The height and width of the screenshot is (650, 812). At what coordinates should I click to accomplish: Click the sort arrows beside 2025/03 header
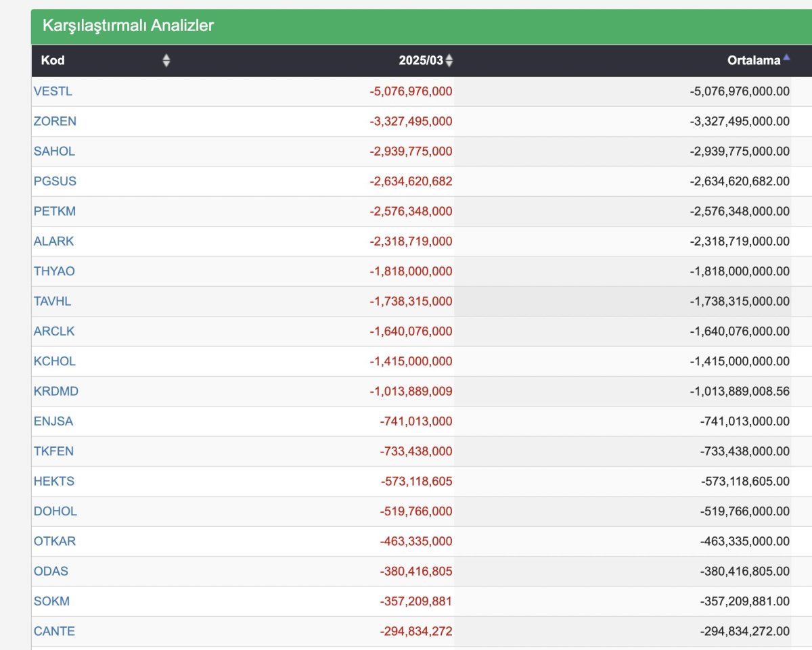pos(449,61)
